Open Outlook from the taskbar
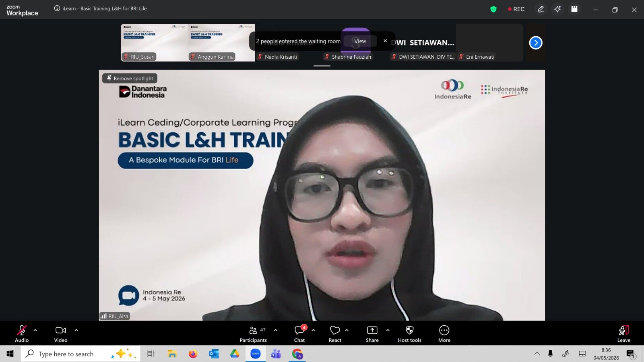644x362 pixels. 214,354
